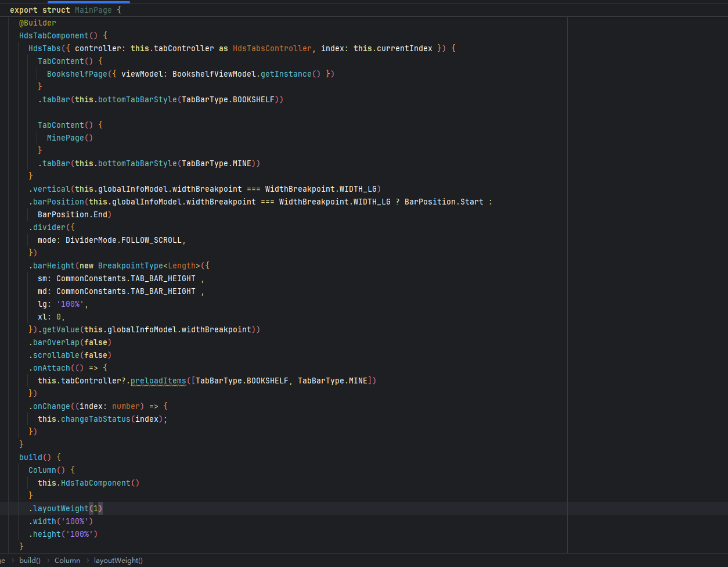Click the build() breadcrumb in the bottom bar
The image size is (728, 567).
(30, 561)
